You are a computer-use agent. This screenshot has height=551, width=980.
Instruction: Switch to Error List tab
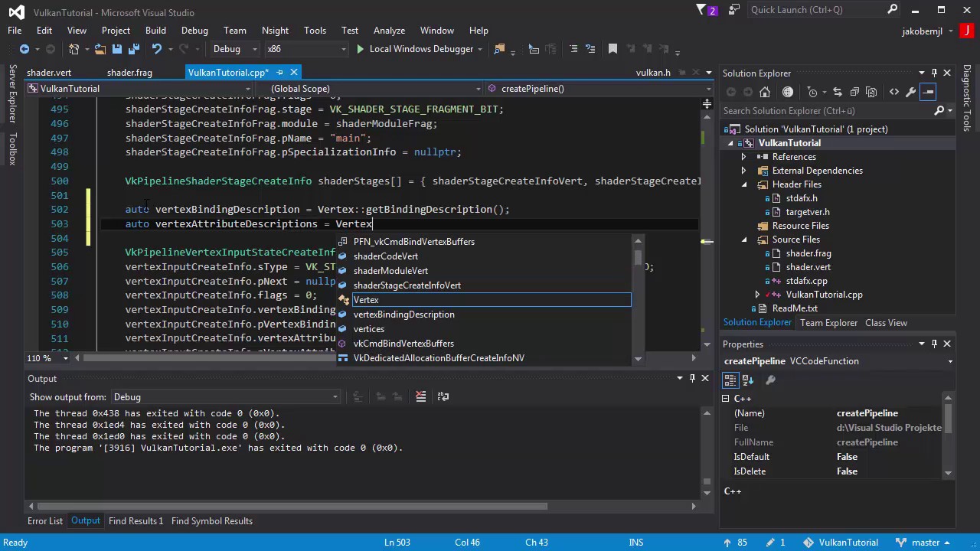pyautogui.click(x=45, y=521)
